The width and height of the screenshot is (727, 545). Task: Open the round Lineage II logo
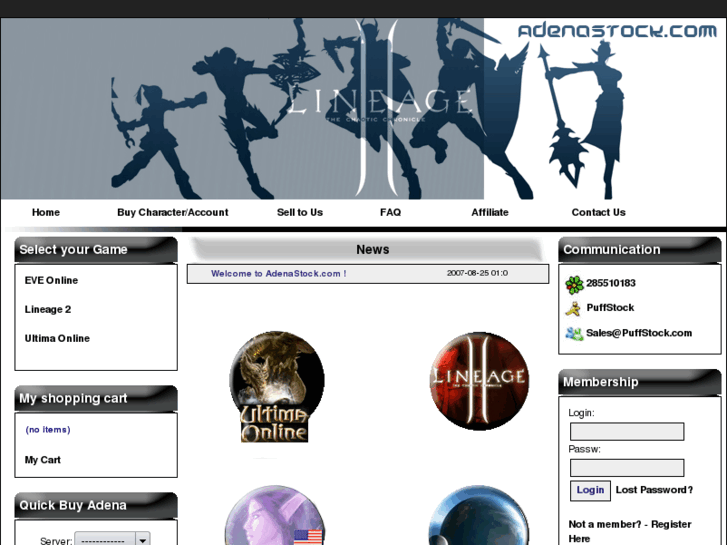click(479, 381)
